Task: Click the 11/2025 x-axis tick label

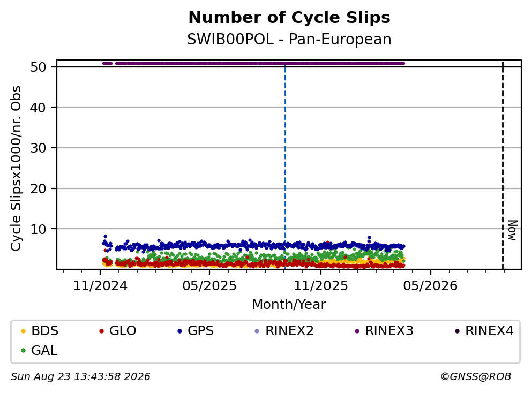Action: [x=321, y=286]
